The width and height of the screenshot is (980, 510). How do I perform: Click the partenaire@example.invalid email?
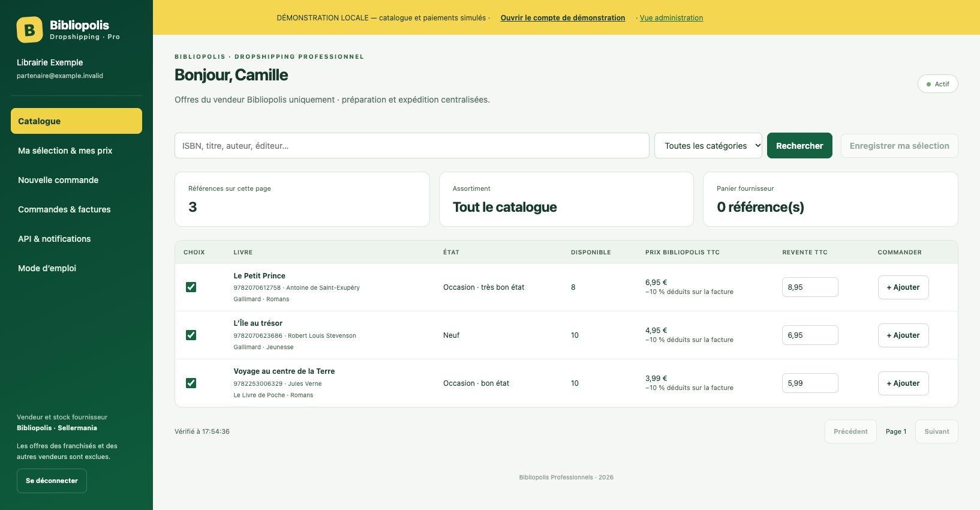pos(60,76)
